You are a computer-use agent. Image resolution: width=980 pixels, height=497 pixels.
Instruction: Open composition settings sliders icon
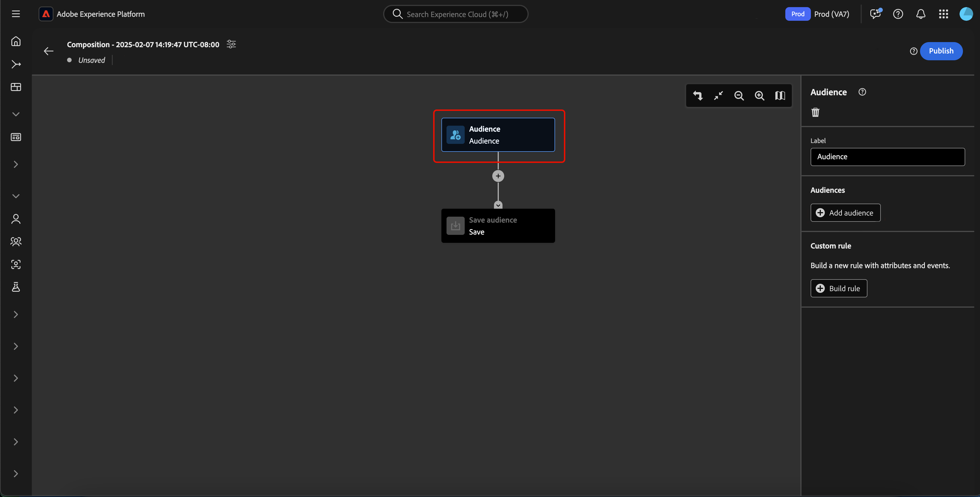point(231,44)
